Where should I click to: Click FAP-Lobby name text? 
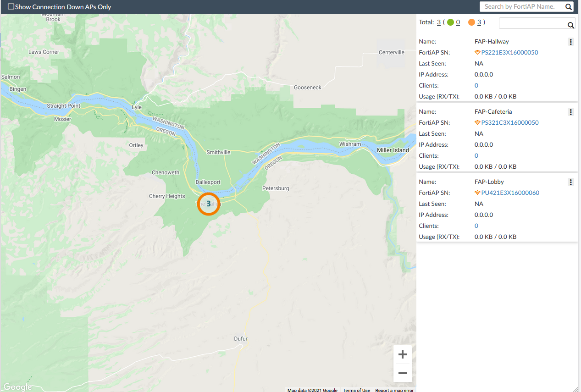(489, 182)
